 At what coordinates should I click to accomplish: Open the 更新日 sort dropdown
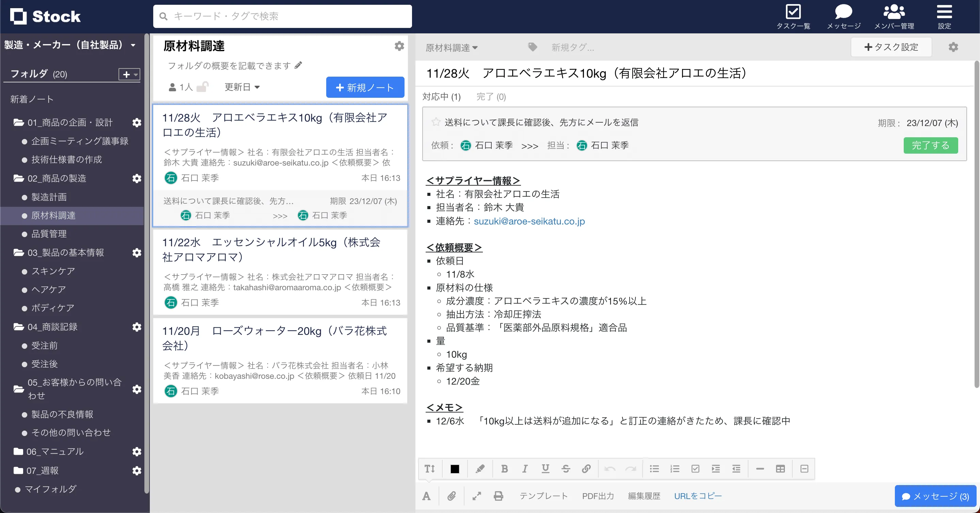(x=242, y=87)
